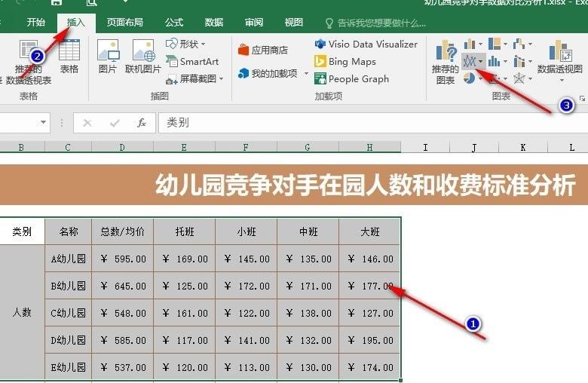Expand the Name Box dropdown arrow
The image size is (588, 383).
(43, 122)
